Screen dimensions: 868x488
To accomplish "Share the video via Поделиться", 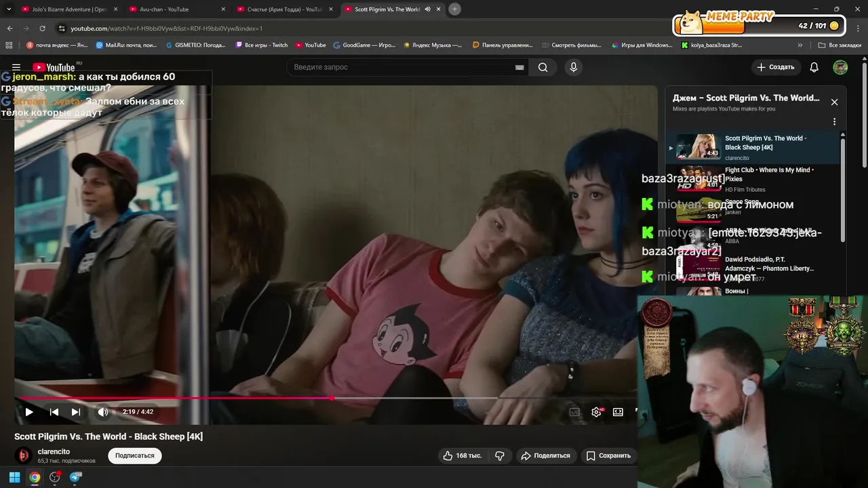I will point(545,455).
